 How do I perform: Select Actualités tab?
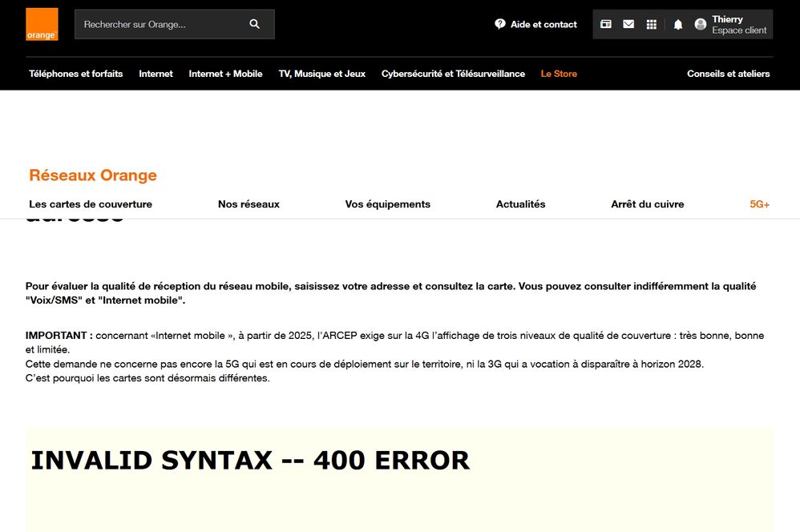[520, 204]
